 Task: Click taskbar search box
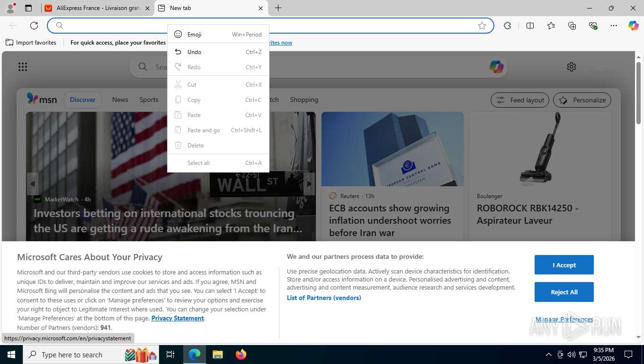pos(92,355)
